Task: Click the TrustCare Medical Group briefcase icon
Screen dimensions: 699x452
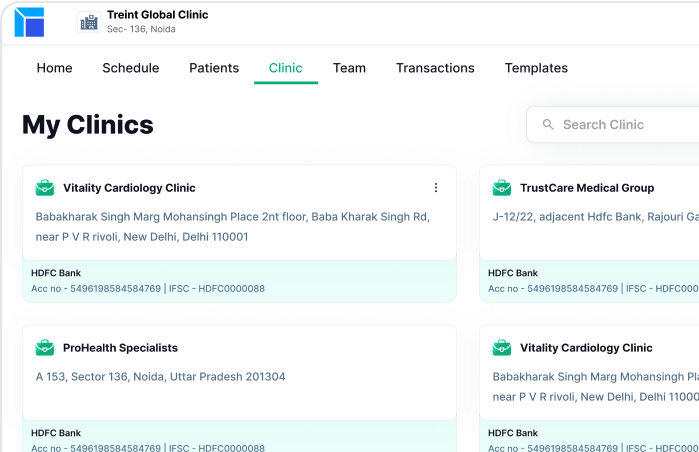Action: tap(502, 188)
